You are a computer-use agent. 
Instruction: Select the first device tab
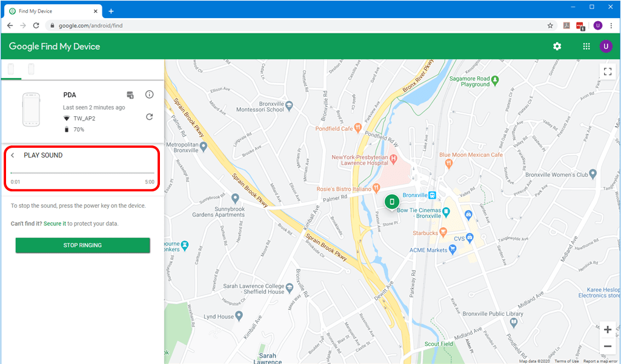click(x=11, y=69)
